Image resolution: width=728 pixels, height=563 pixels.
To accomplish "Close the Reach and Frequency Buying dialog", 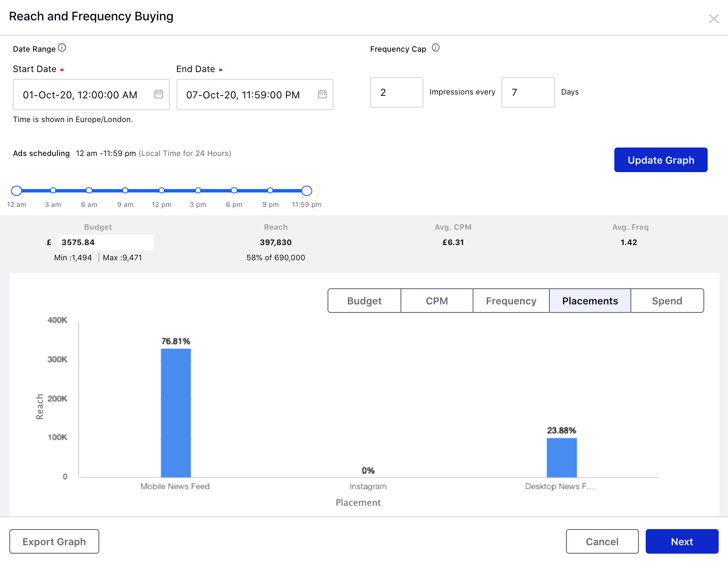I will coord(714,19).
